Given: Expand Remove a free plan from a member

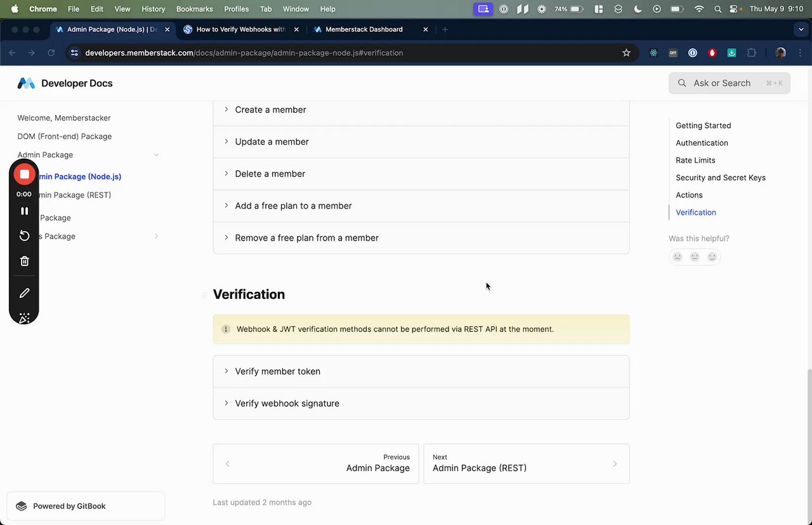Looking at the screenshot, I should click(x=421, y=238).
